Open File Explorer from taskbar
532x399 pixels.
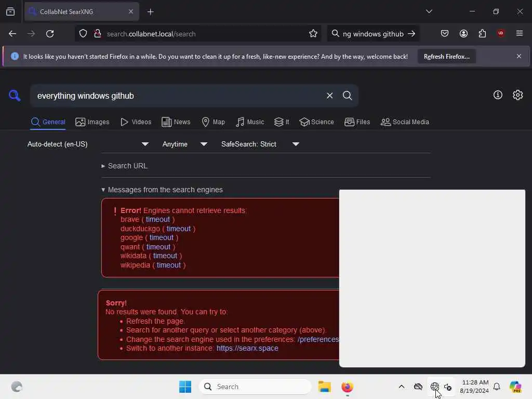(x=324, y=387)
